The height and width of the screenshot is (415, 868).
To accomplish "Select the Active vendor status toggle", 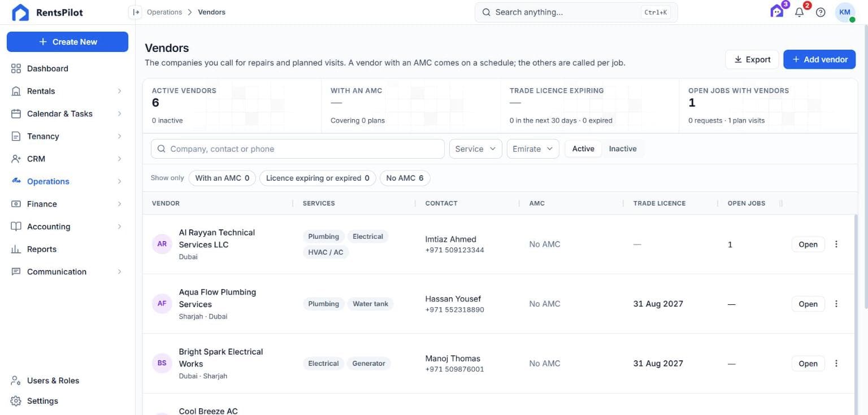I will coord(583,148).
